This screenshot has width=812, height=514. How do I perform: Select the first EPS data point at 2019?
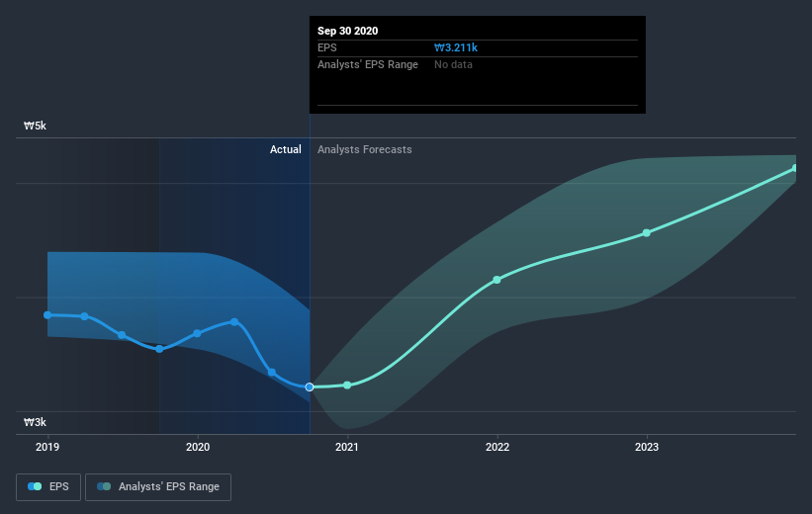[x=47, y=314]
